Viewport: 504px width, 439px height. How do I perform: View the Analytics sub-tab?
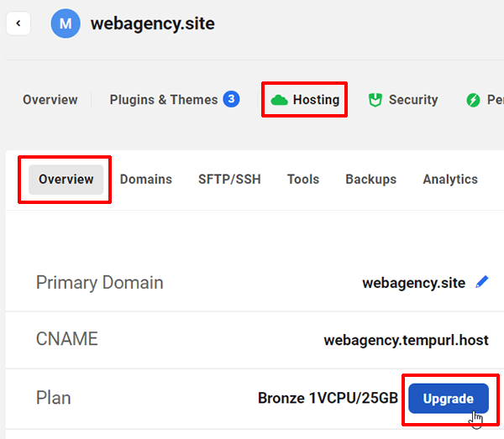tap(450, 180)
